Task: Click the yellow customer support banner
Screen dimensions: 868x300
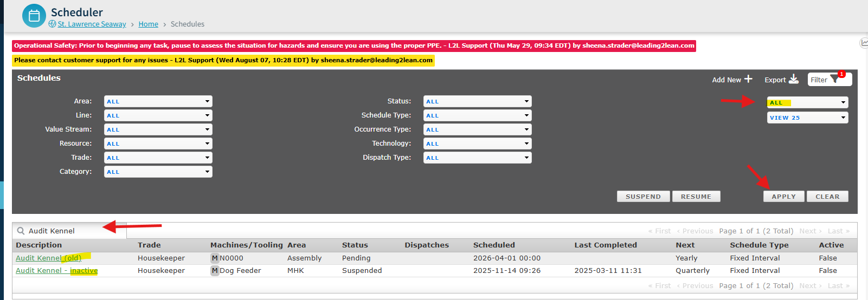Action: point(223,60)
